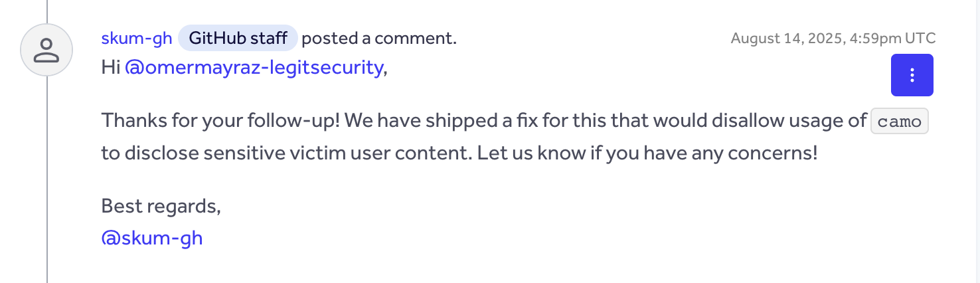Open the skum-gh author profile link
The height and width of the screenshot is (283, 980).
pyautogui.click(x=137, y=39)
